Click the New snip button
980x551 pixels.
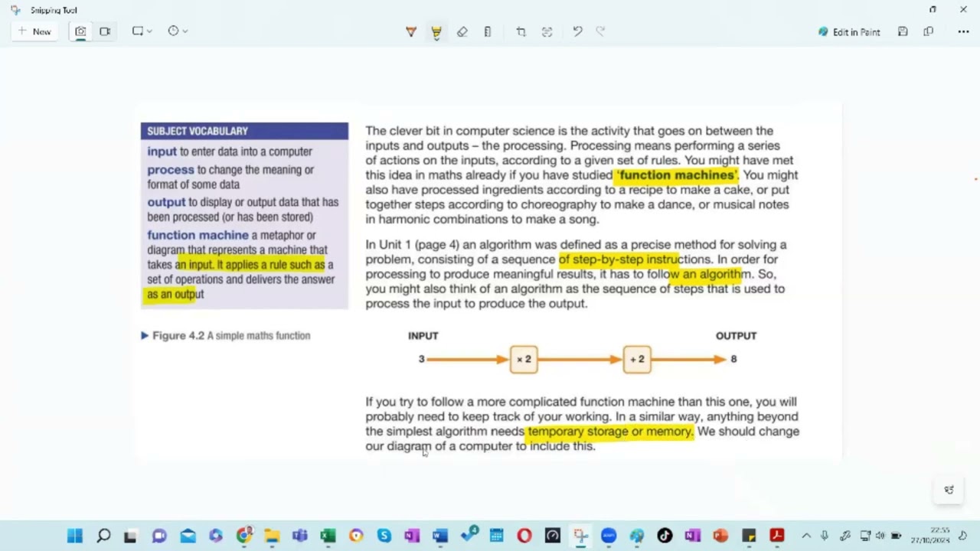34,31
